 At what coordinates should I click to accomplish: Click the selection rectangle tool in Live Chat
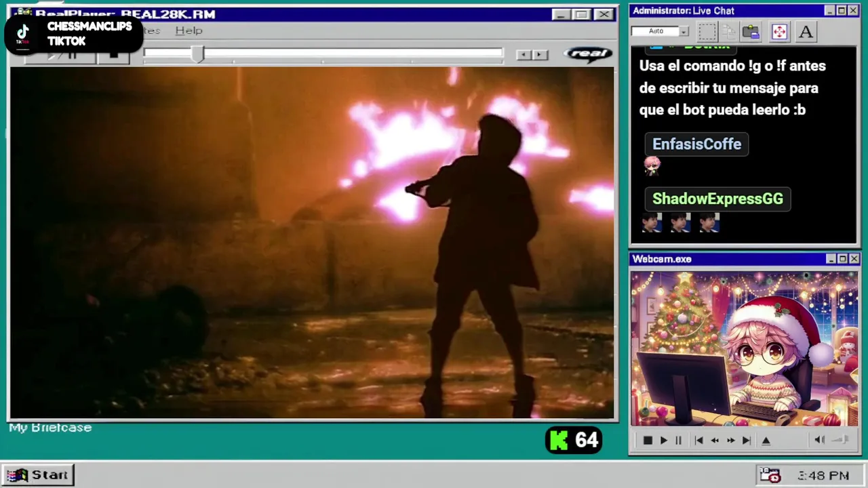pos(707,32)
